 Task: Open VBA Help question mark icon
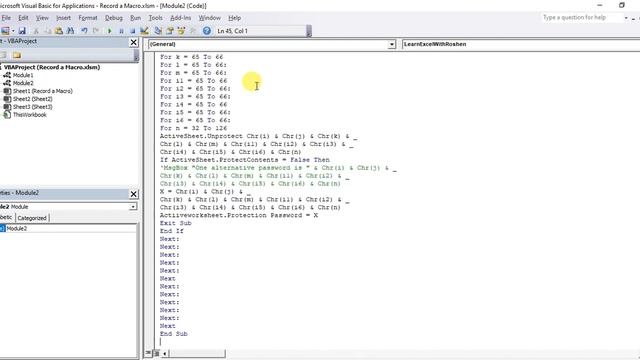coord(207,31)
